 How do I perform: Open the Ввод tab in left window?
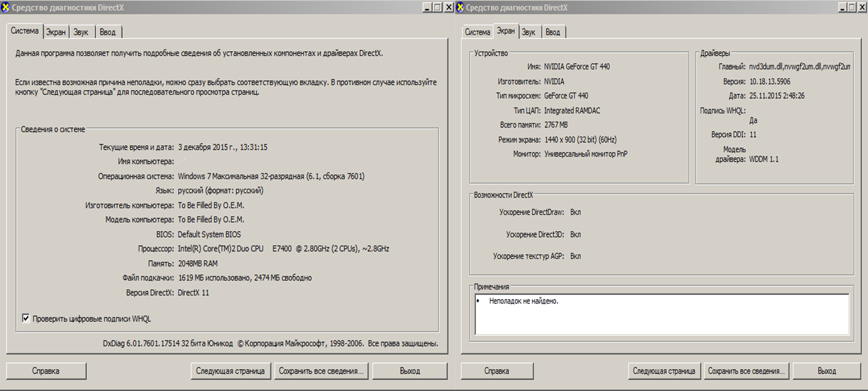(108, 32)
